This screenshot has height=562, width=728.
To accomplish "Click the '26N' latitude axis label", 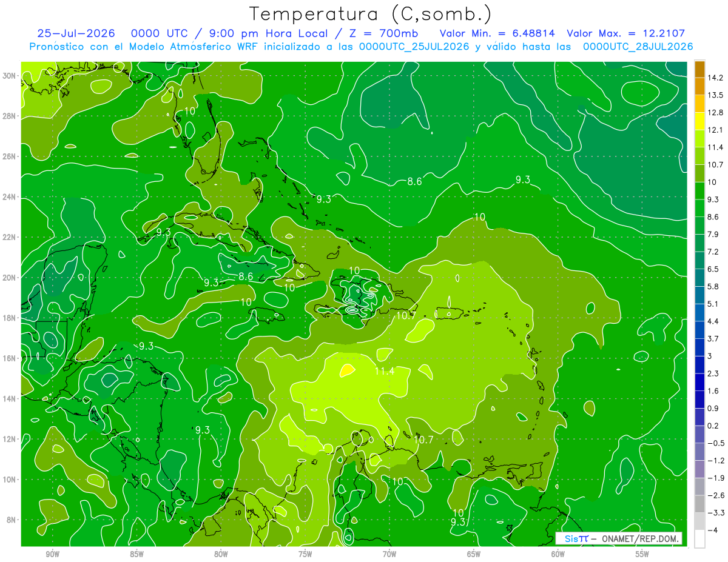I will click(x=10, y=156).
